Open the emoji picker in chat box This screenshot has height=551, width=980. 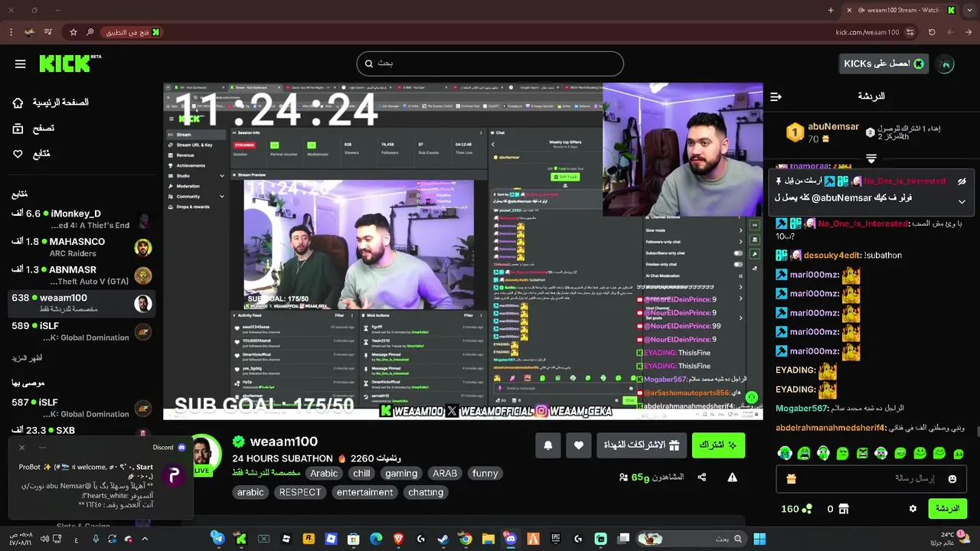pos(952,479)
